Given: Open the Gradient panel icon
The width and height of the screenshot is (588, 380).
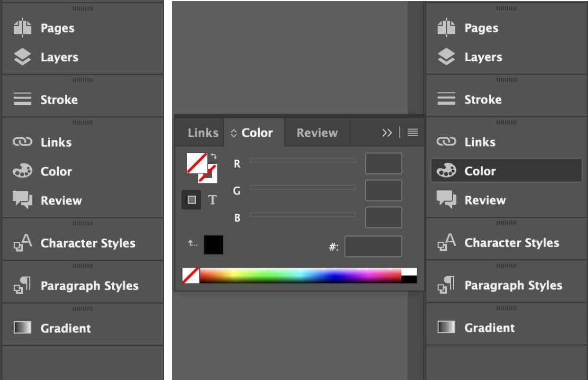Looking at the screenshot, I should click(23, 328).
